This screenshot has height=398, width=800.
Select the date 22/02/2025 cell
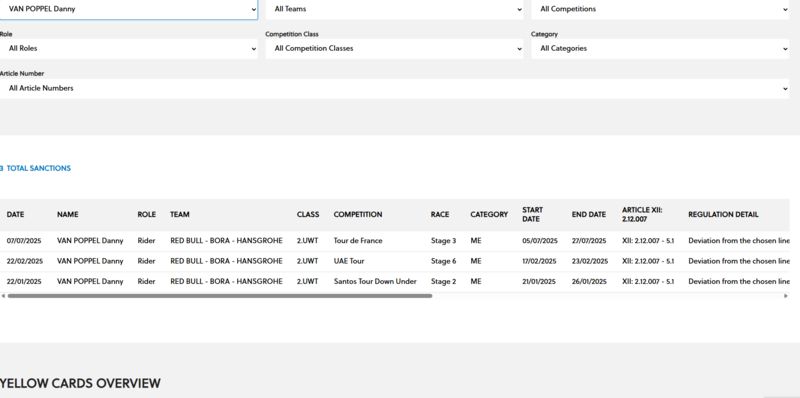[24, 261]
